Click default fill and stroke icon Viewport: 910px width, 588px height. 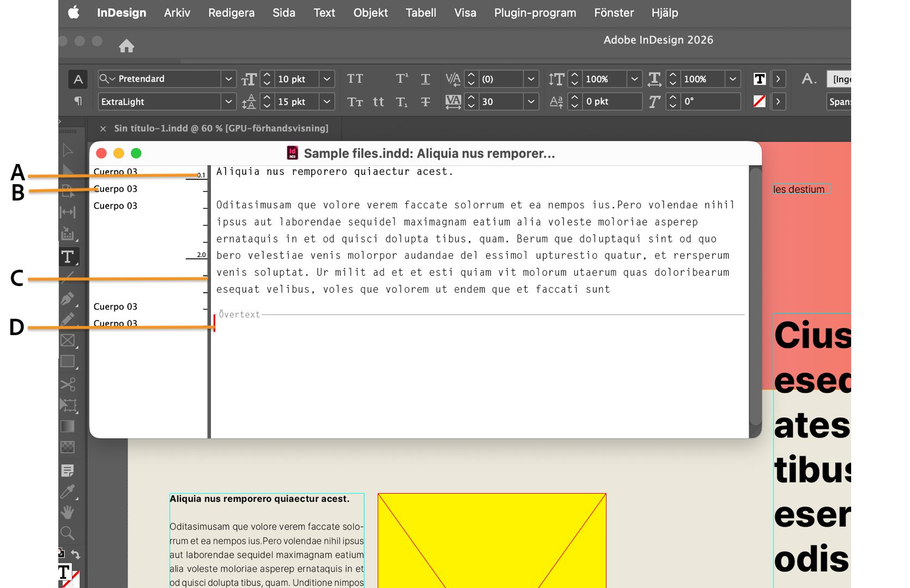click(61, 553)
